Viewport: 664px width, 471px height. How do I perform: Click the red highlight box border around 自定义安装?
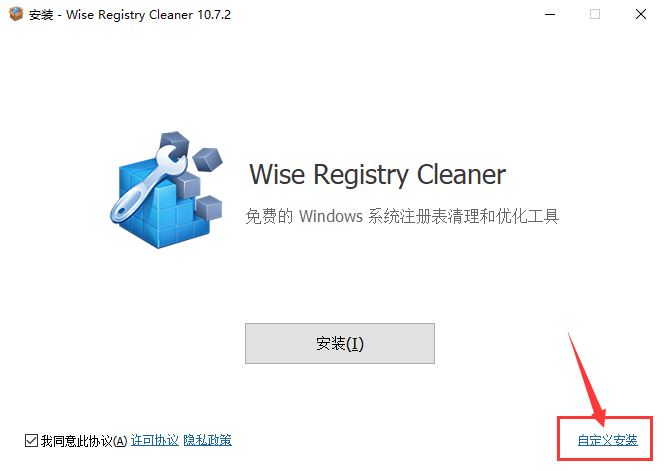click(605, 417)
